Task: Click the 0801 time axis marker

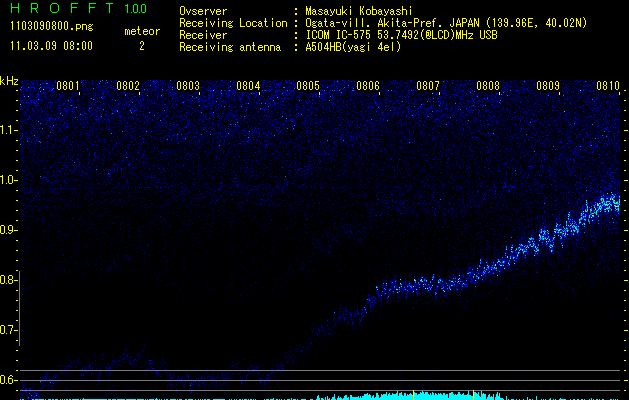Action: point(68,86)
